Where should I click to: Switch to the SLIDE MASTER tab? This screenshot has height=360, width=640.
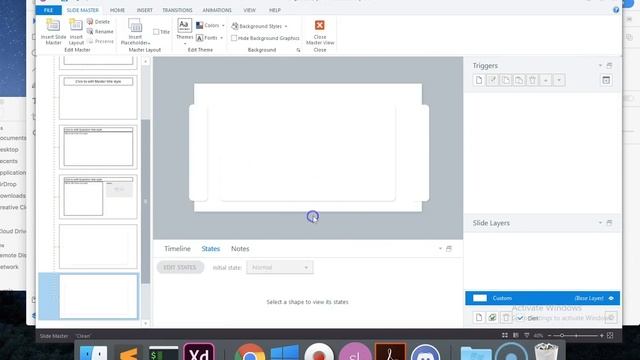(x=82, y=10)
